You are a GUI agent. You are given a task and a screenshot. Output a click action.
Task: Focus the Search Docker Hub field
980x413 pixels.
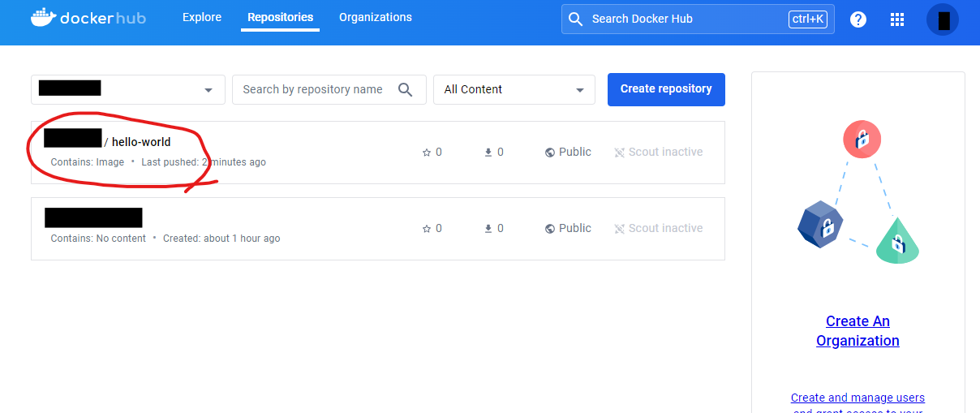pyautogui.click(x=698, y=19)
